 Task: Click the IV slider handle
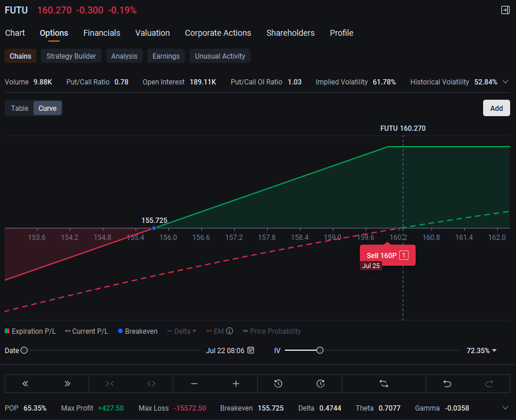319,350
